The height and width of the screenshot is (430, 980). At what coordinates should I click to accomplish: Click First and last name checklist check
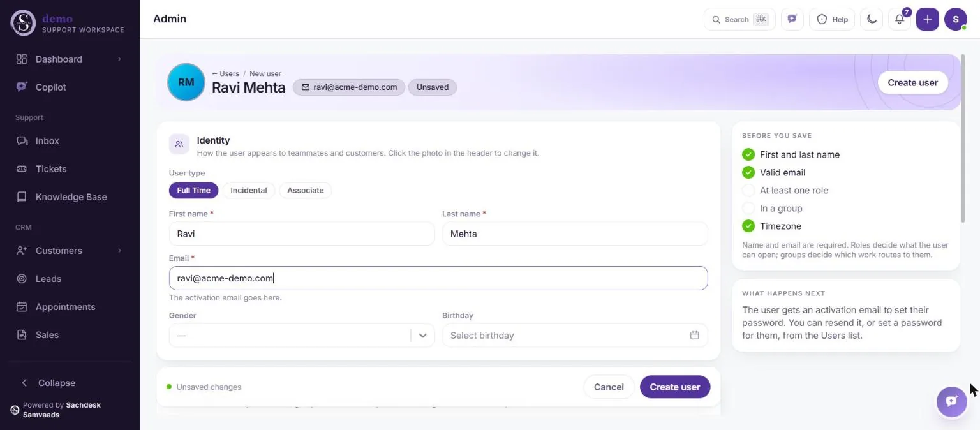coord(748,154)
